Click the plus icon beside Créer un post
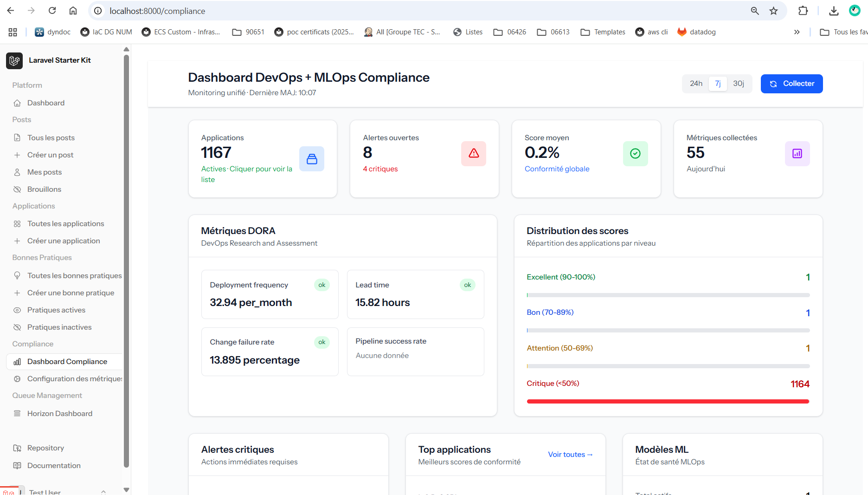Screen dimensions: 868x495 tap(17, 155)
